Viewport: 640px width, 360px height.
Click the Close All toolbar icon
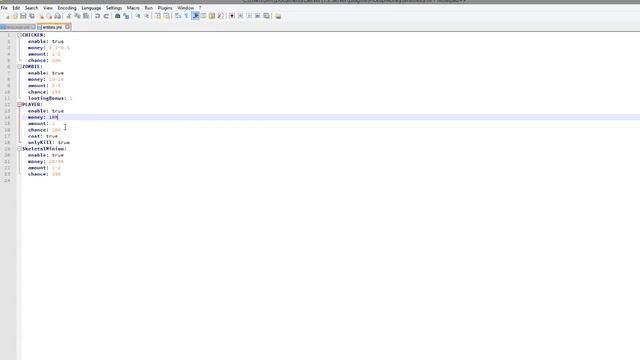pos(49,16)
